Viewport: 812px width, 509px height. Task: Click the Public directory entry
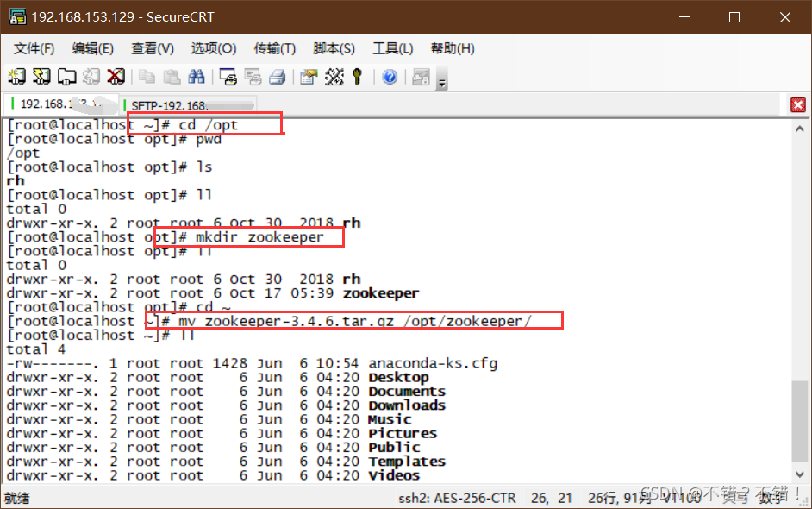(394, 448)
